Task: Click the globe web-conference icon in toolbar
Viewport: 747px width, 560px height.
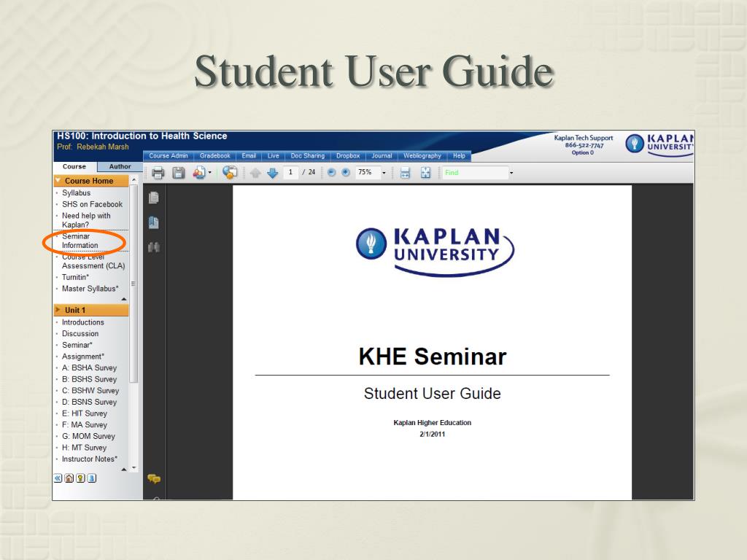Action: pos(230,172)
